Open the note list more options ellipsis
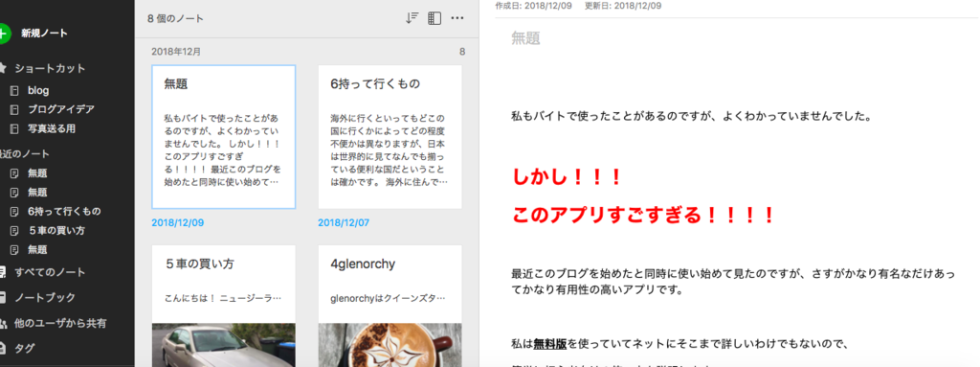 [457, 18]
